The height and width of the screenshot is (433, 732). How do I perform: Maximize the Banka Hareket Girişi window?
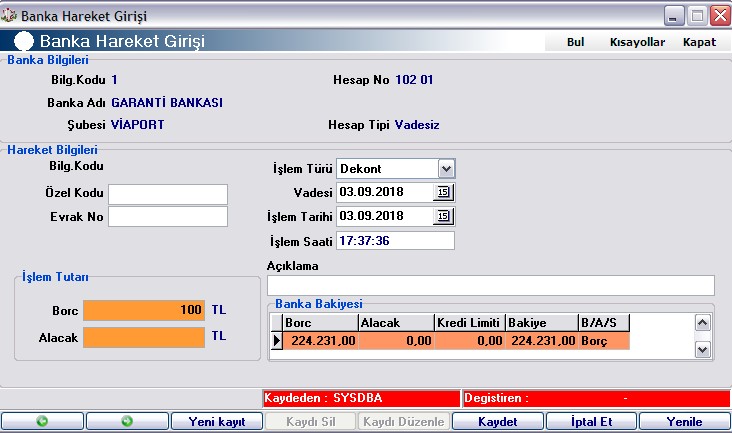pyautogui.click(x=697, y=16)
